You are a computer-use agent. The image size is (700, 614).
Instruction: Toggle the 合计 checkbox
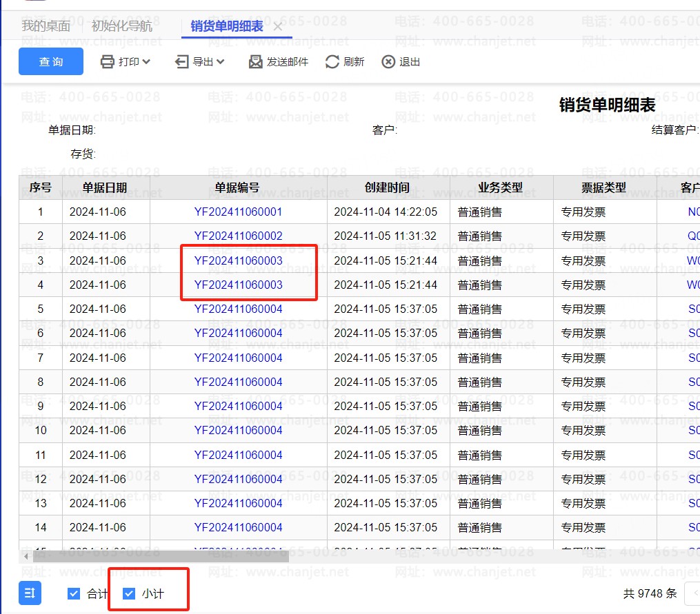[x=74, y=593]
